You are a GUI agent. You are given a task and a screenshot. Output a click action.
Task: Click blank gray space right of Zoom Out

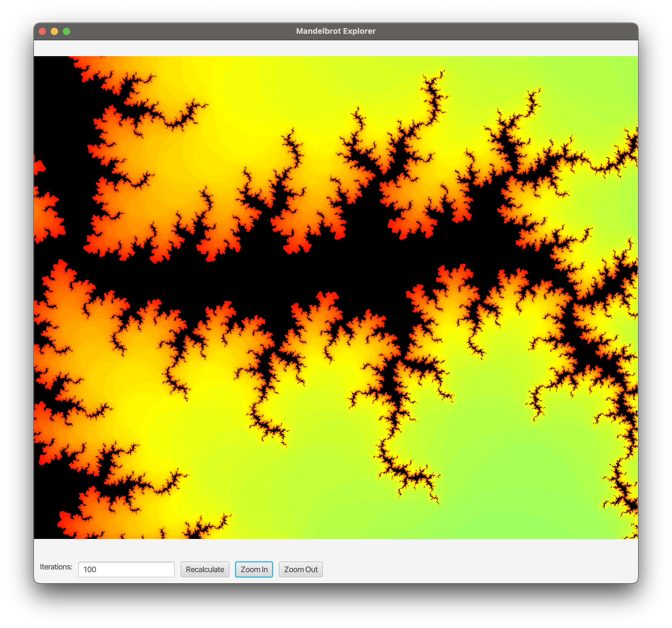473,569
